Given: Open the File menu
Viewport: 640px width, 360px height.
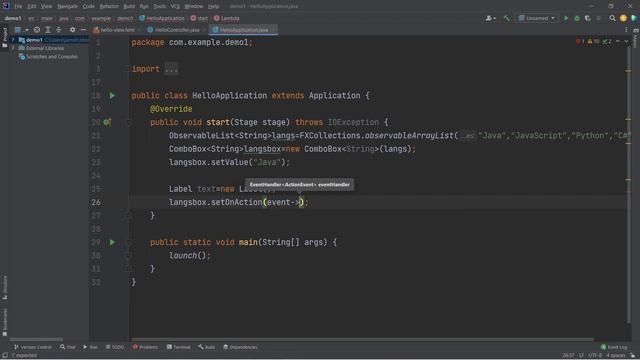Looking at the screenshot, I should (18, 7).
